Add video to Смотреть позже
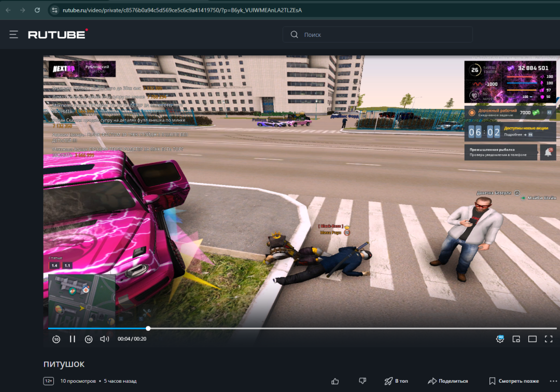This screenshot has width=560, height=392. (514, 381)
